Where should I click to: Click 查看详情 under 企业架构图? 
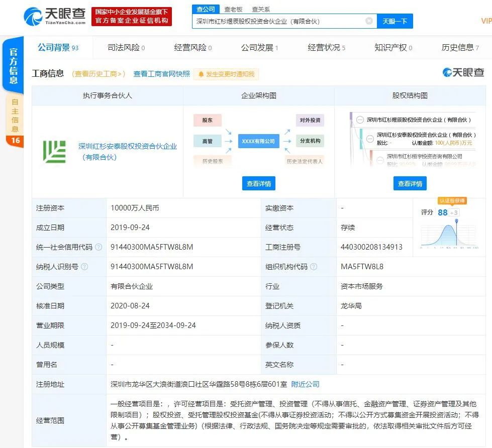coord(258,183)
